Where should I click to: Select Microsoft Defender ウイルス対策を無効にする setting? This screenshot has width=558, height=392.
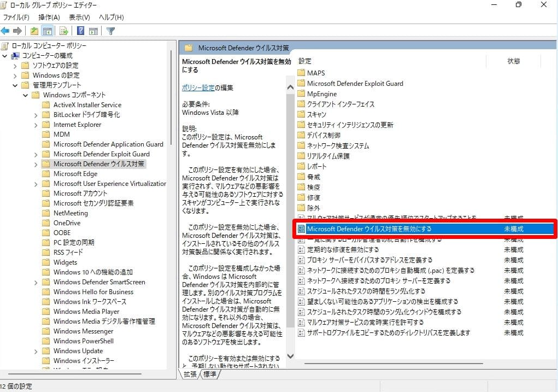(x=425, y=229)
